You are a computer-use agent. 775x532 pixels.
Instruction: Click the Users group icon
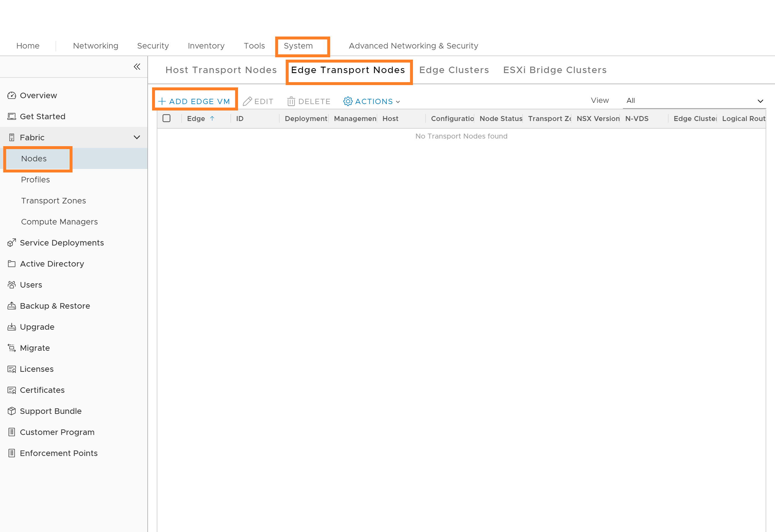[x=12, y=285]
